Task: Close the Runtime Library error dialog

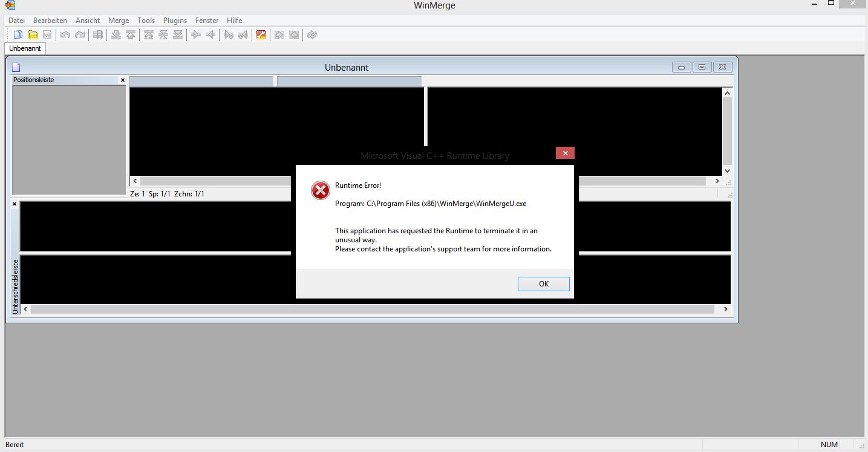Action: (565, 153)
